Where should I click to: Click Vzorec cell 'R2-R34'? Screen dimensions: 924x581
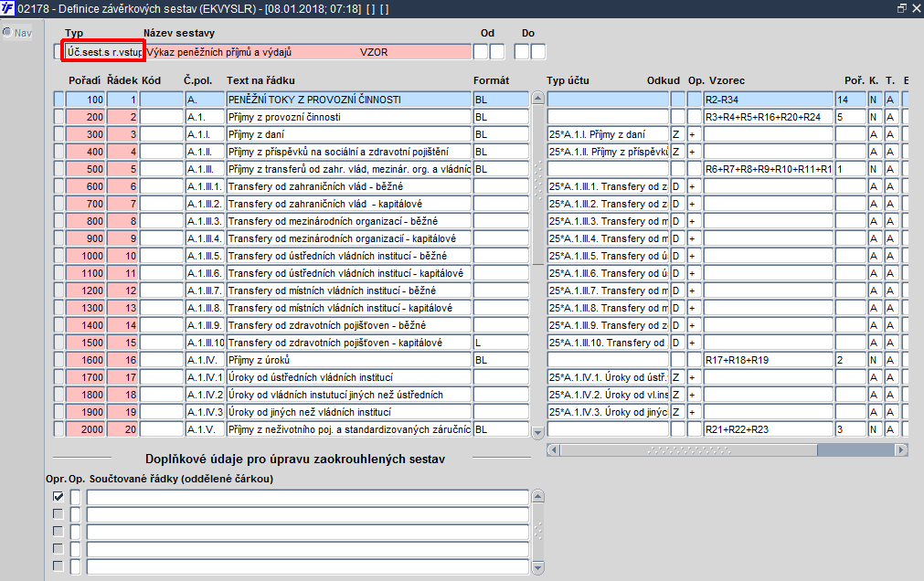[769, 100]
